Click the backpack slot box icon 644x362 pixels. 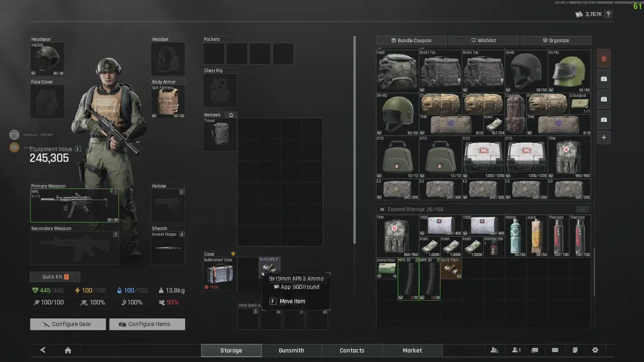click(231, 115)
